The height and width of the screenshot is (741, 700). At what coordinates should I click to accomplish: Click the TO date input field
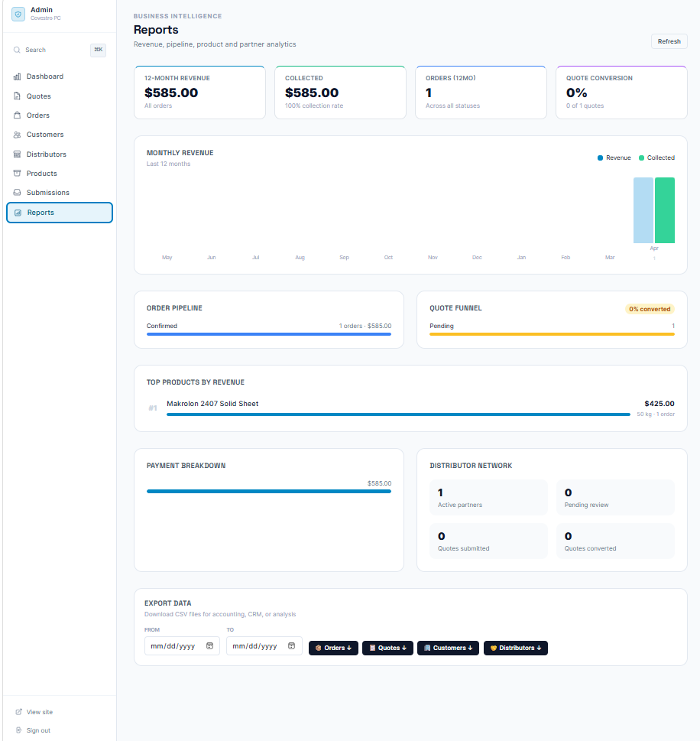coord(264,646)
